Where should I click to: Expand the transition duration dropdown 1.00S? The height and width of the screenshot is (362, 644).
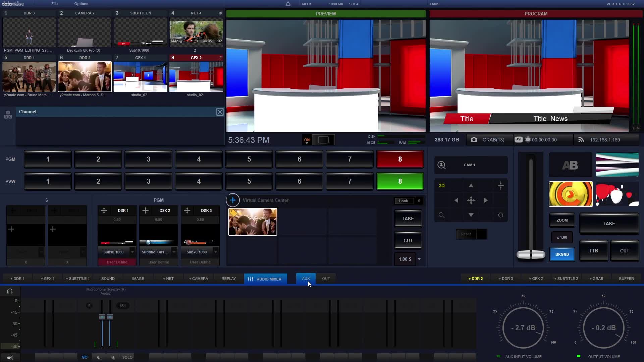point(419,259)
